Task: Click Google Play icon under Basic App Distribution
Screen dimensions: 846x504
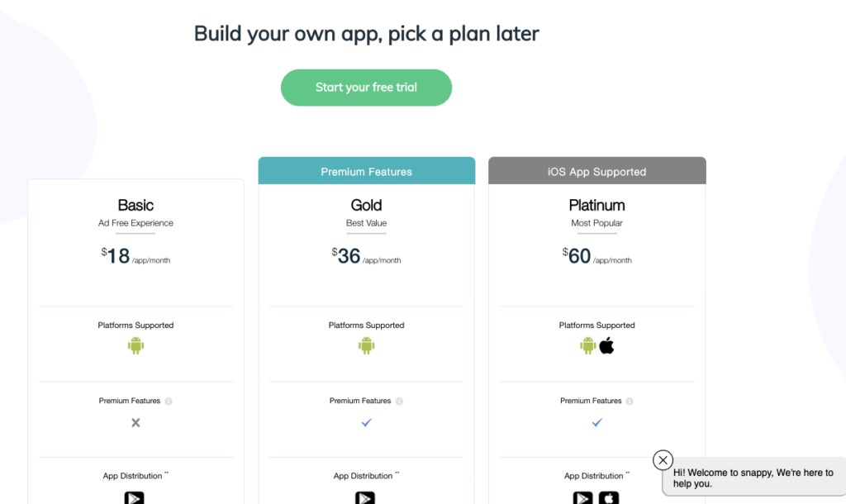Action: click(134, 497)
